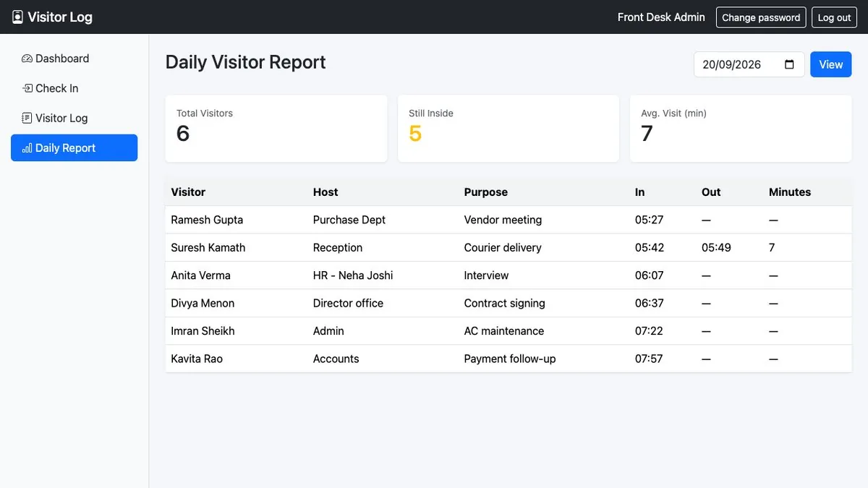Click the 05:49 check-out time
The image size is (868, 488).
(x=716, y=247)
